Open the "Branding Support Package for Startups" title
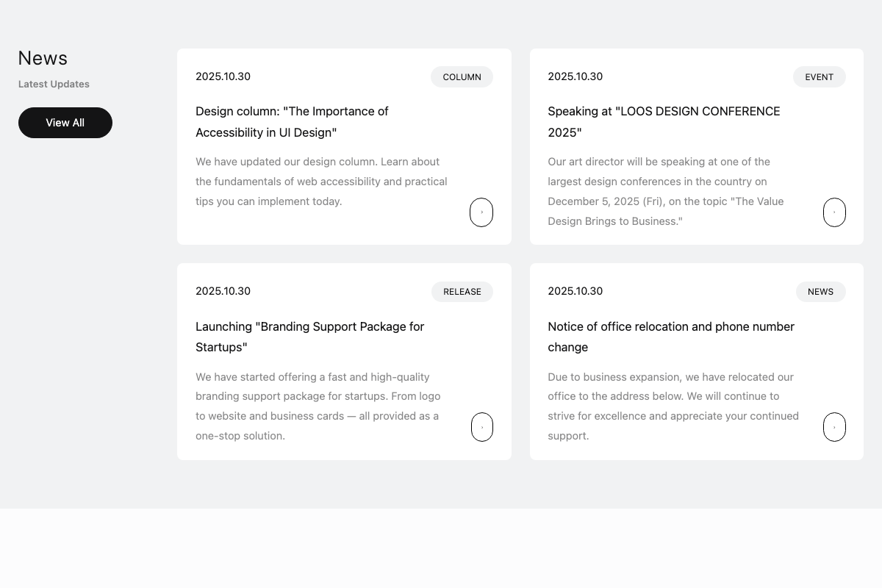This screenshot has height=588, width=882. (x=309, y=337)
